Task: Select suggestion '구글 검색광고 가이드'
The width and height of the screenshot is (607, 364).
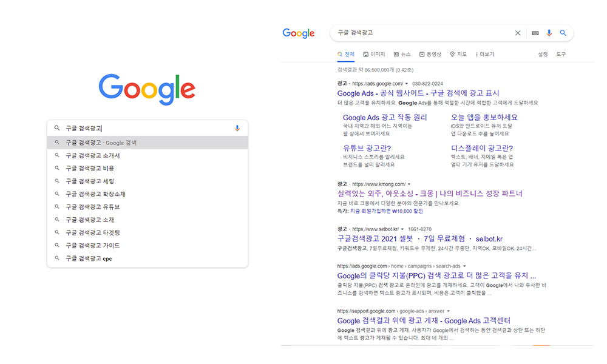Action: pos(148,246)
